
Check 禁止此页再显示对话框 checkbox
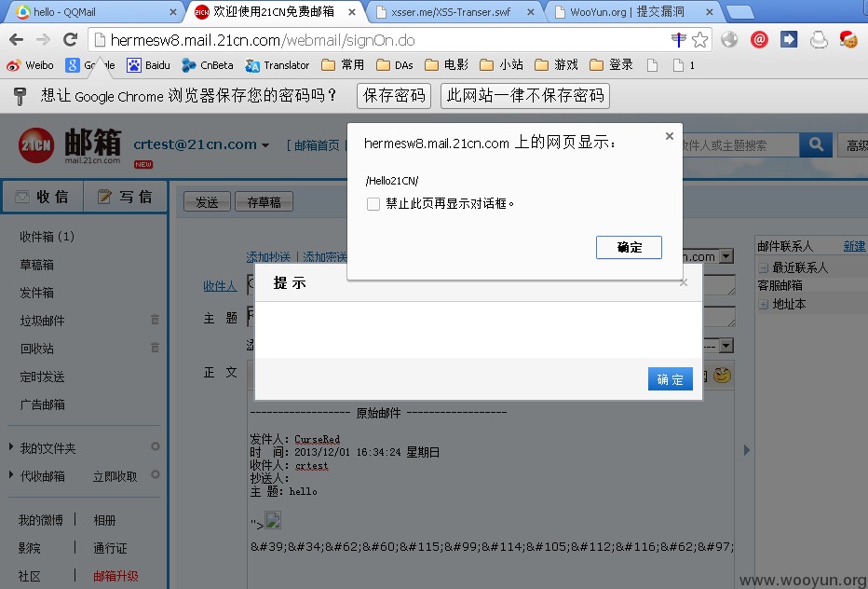(x=373, y=204)
